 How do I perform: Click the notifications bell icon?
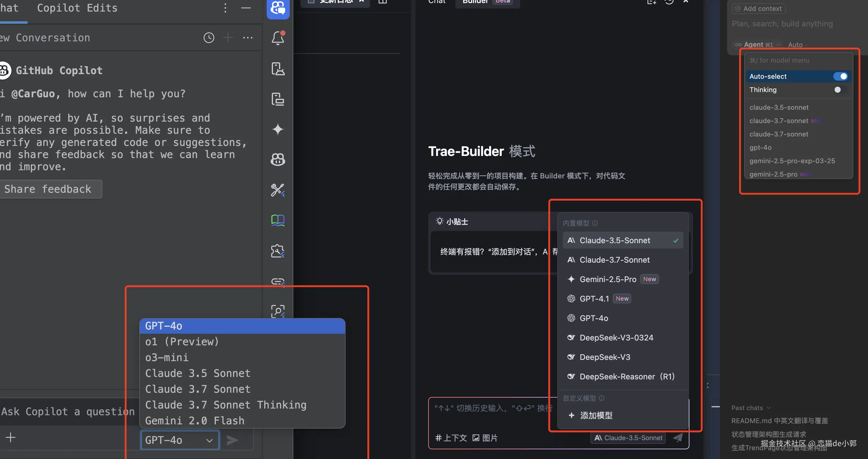pyautogui.click(x=278, y=38)
